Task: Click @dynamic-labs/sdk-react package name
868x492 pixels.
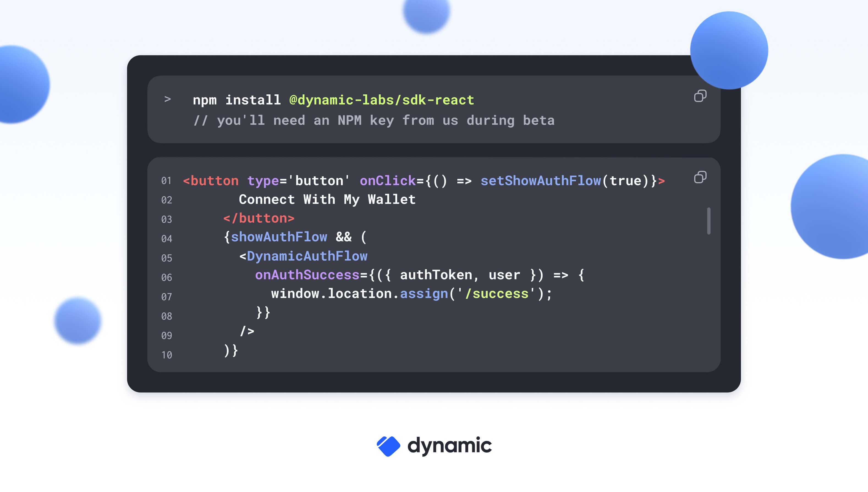Action: 382,100
